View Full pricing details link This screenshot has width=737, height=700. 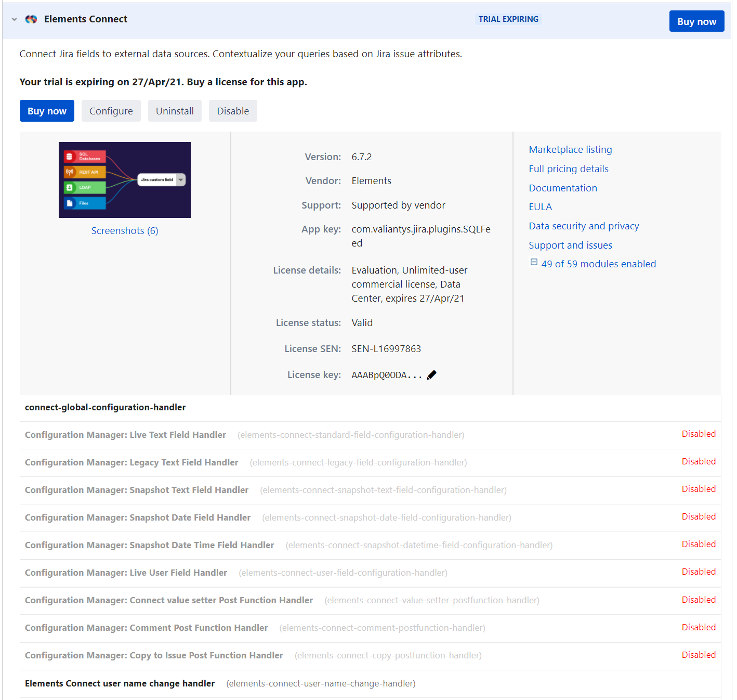[569, 169]
